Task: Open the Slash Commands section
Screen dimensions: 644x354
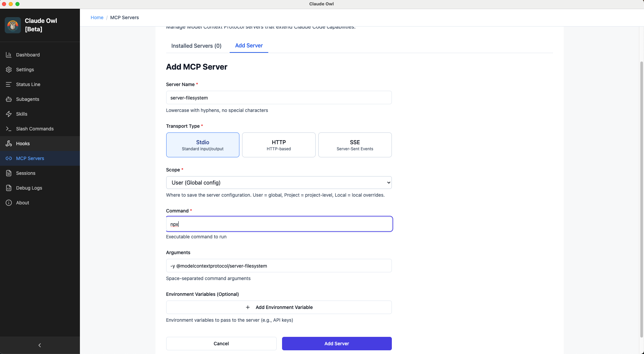Action: [x=35, y=129]
